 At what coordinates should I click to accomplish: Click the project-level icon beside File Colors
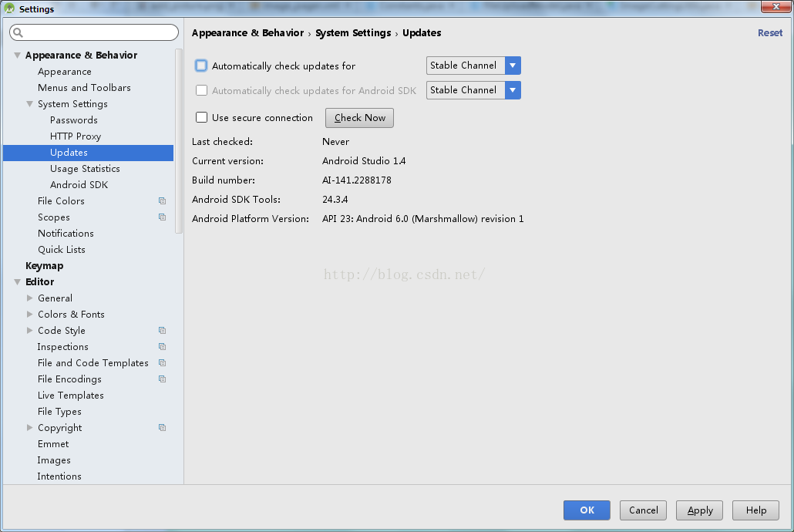tap(162, 201)
